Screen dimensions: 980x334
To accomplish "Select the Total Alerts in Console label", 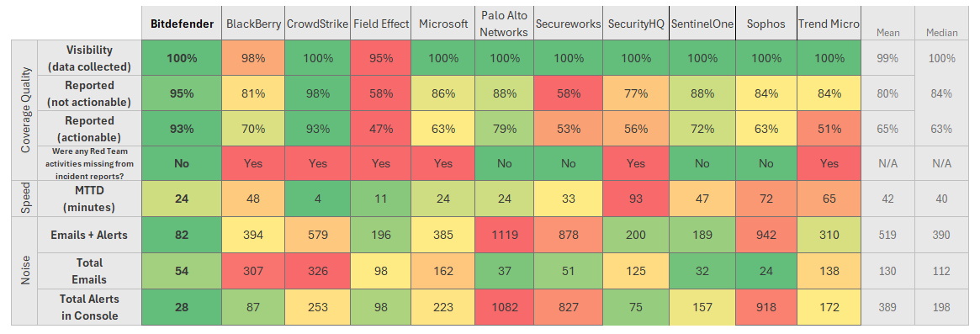I will pos(89,307).
